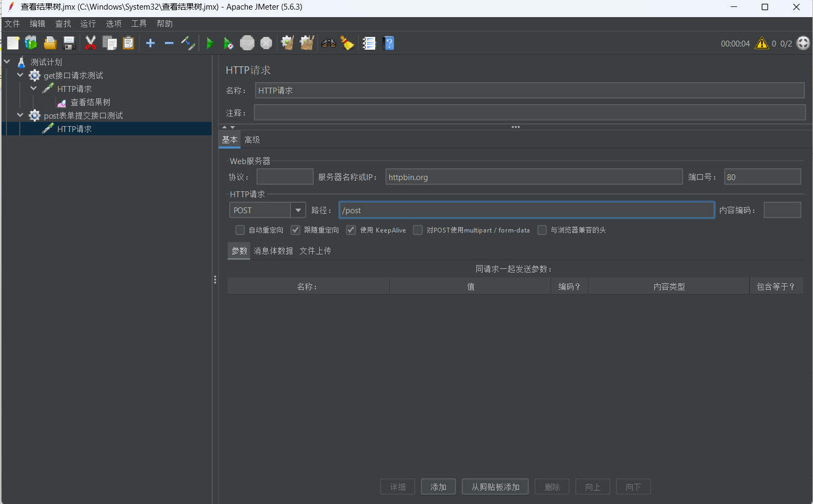Switch to the 参数 tab
813x504 pixels.
point(239,251)
